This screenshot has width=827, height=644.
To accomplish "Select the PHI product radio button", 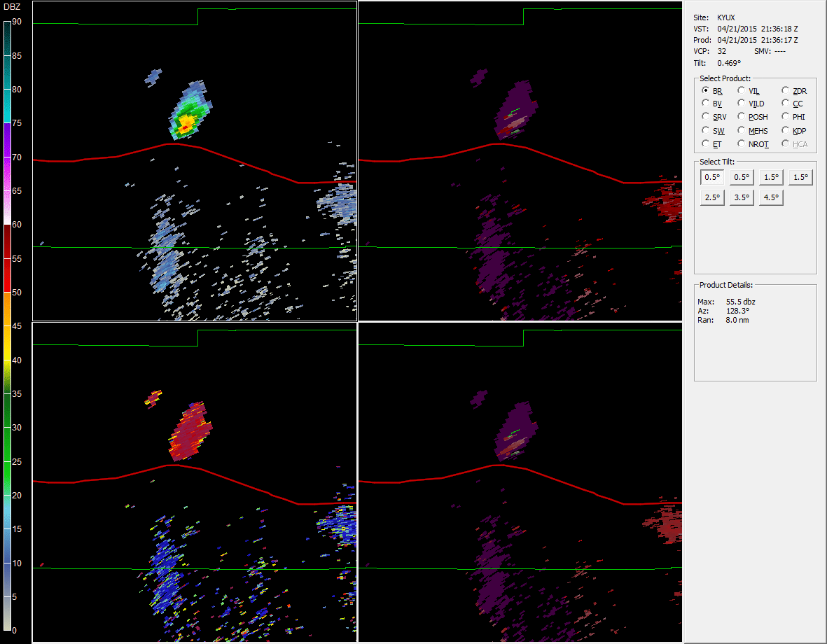I will (786, 117).
